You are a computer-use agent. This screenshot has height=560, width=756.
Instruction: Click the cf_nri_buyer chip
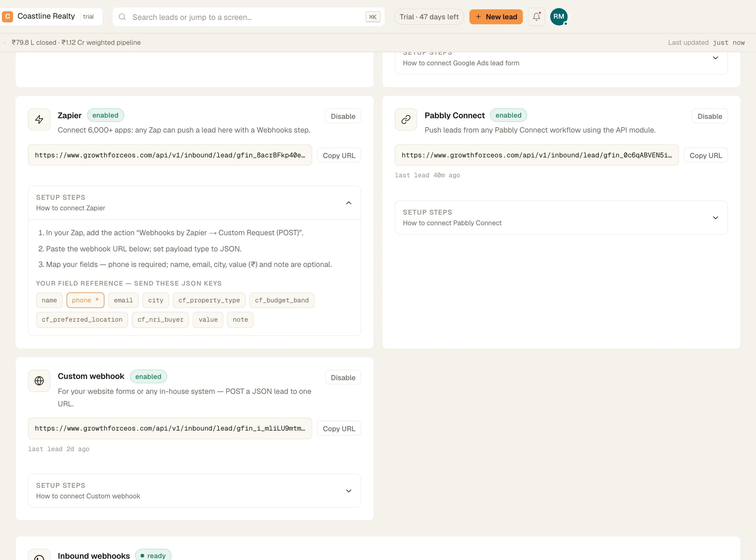tap(160, 320)
